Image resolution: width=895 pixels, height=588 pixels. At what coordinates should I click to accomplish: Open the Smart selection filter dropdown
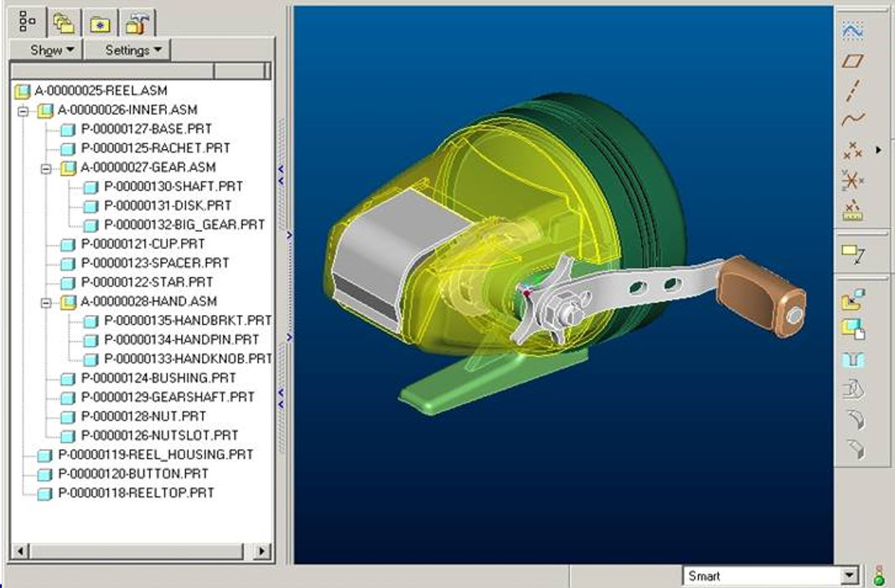(x=851, y=575)
